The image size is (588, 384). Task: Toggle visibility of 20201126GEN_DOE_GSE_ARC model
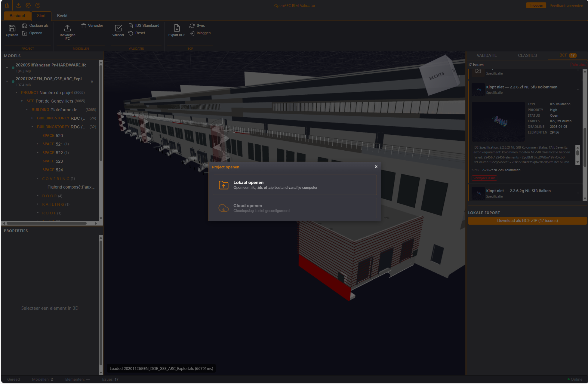13,81
